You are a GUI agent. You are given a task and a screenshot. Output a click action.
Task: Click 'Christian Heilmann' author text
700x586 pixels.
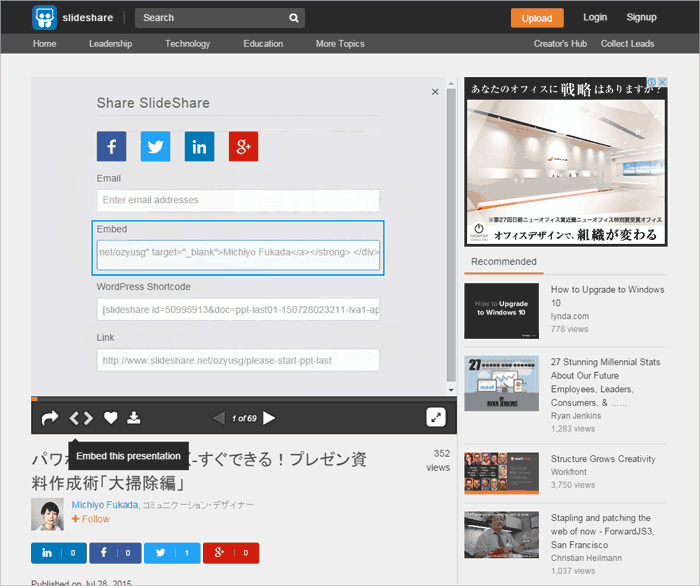coord(586,558)
